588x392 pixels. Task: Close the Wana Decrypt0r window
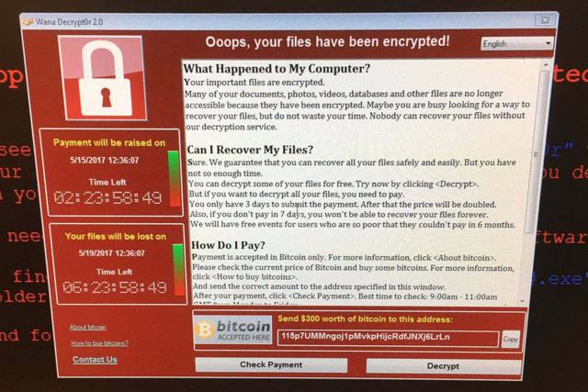(545, 20)
